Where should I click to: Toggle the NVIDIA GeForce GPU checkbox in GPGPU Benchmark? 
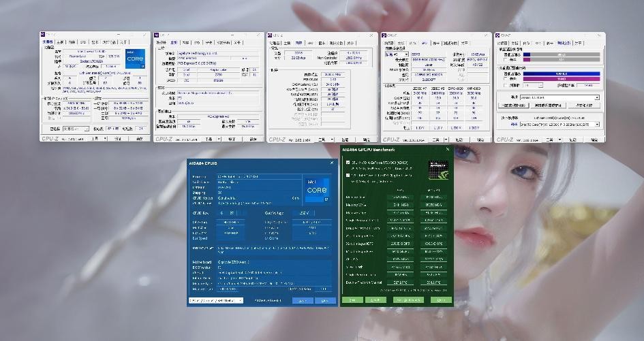pos(348,163)
